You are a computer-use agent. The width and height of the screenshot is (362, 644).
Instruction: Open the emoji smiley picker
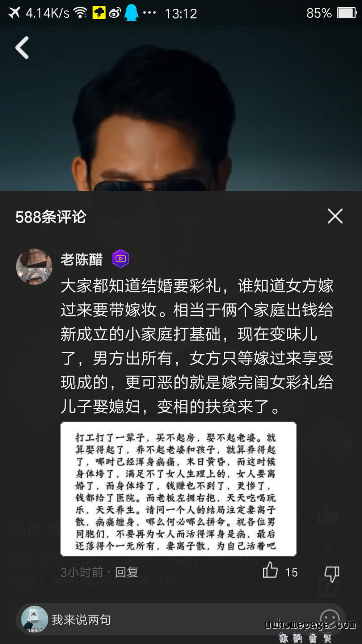coord(330,618)
